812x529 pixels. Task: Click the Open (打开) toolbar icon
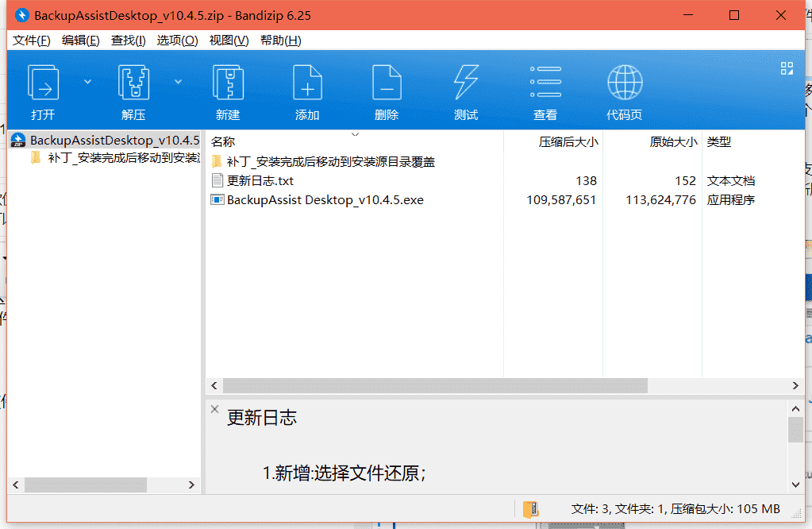coord(43,83)
